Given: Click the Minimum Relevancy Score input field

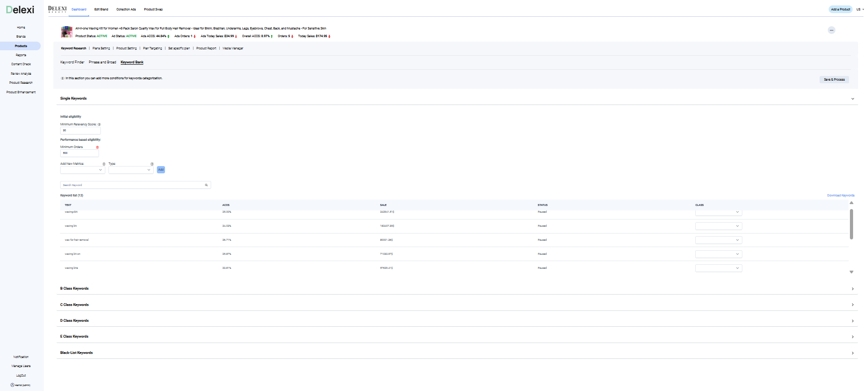Looking at the screenshot, I should tap(80, 130).
